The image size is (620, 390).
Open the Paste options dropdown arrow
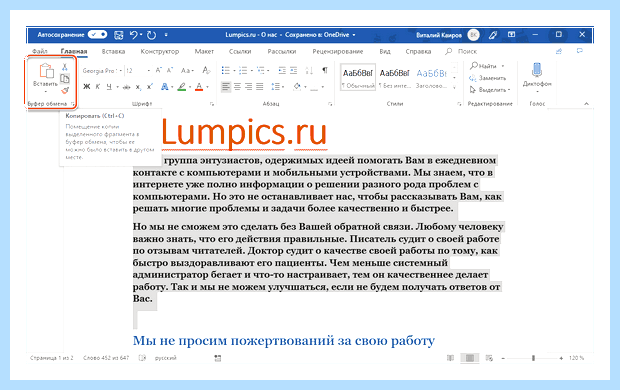[46, 92]
